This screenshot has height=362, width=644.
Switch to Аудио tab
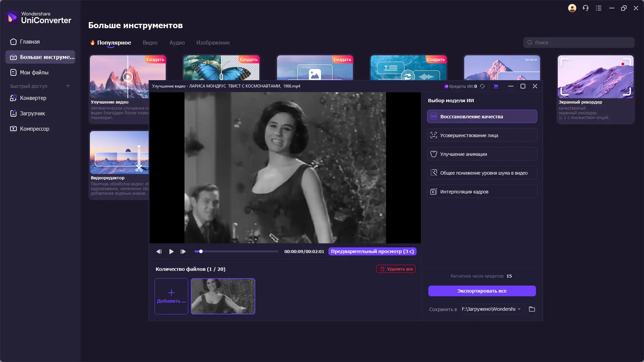pos(177,43)
